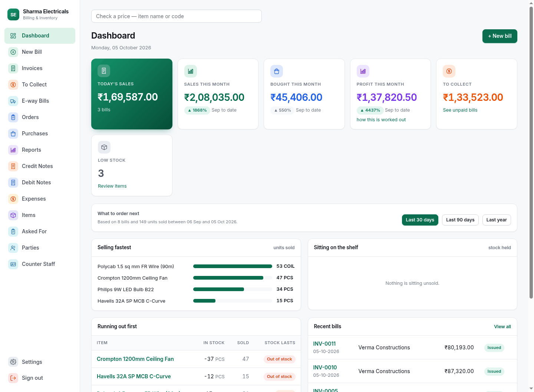Click the + New bill button

pos(500,36)
